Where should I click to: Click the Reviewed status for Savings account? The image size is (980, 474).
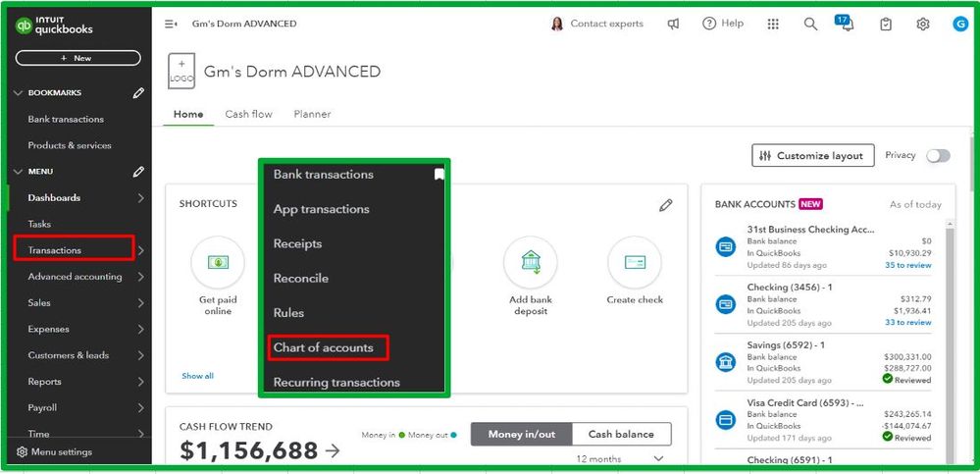906,380
